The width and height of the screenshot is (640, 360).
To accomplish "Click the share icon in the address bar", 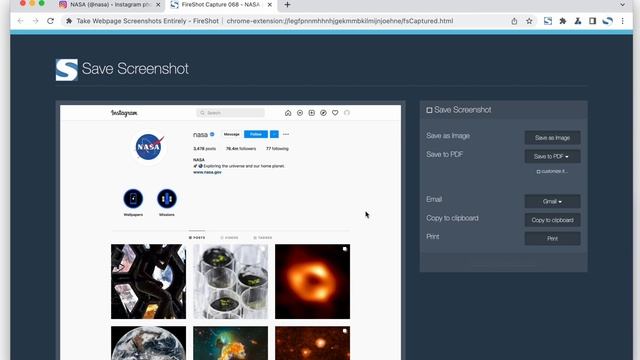I will coord(514,21).
